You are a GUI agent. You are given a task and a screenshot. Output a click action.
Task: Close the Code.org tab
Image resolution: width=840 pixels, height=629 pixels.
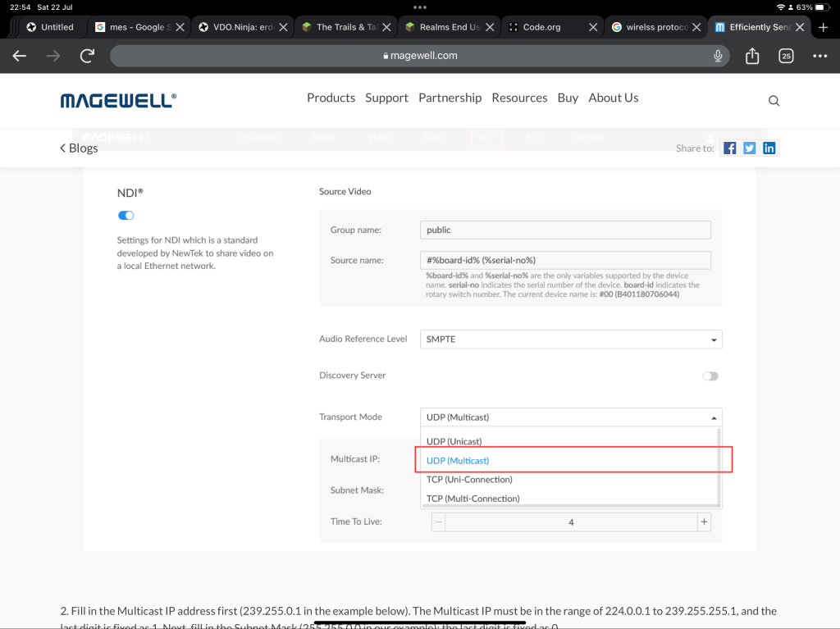tap(593, 27)
